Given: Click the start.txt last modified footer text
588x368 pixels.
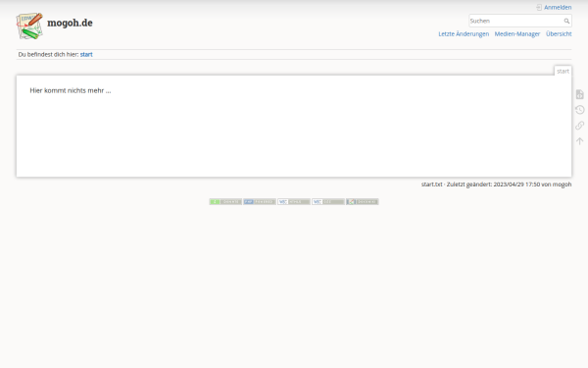Looking at the screenshot, I should pos(496,184).
